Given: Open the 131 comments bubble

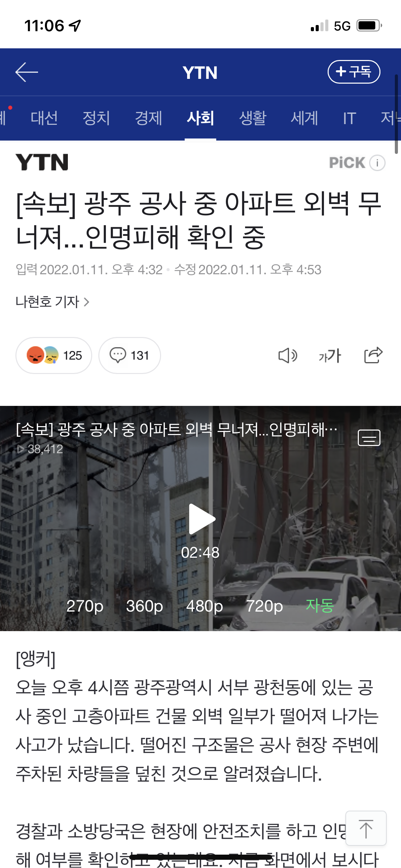Looking at the screenshot, I should point(130,355).
